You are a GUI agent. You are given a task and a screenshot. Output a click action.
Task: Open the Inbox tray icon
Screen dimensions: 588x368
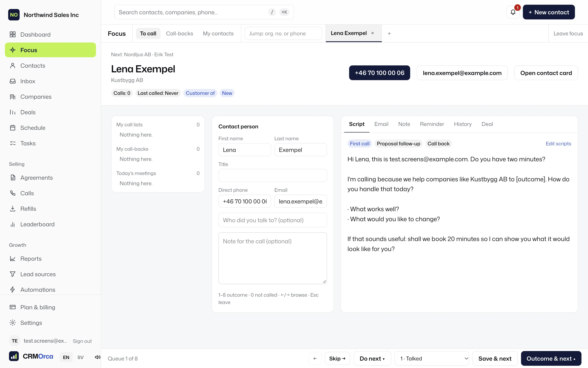(13, 81)
